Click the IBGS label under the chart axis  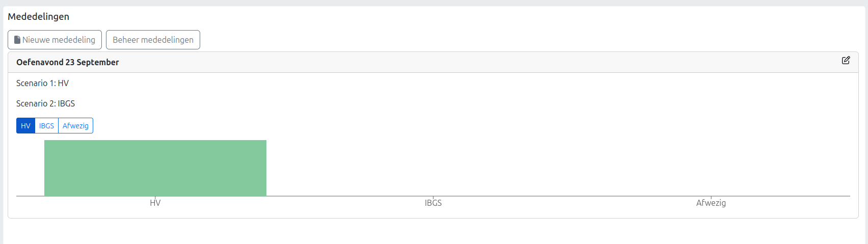click(x=433, y=203)
